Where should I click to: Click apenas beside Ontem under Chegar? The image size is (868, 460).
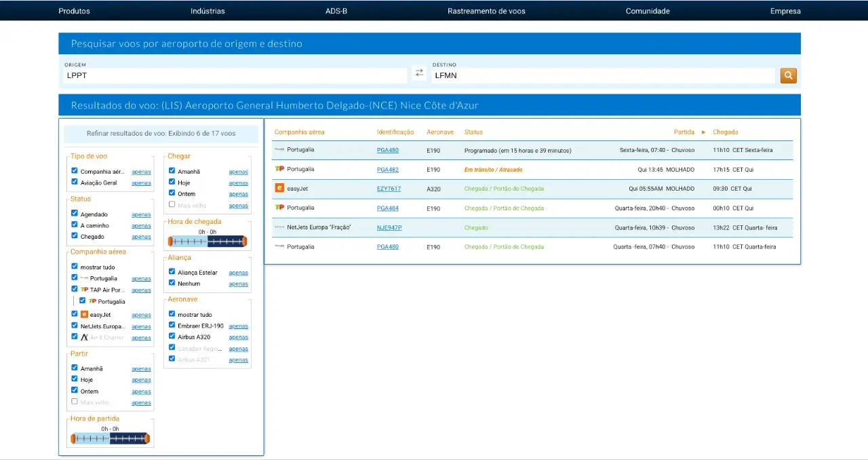[x=239, y=194]
